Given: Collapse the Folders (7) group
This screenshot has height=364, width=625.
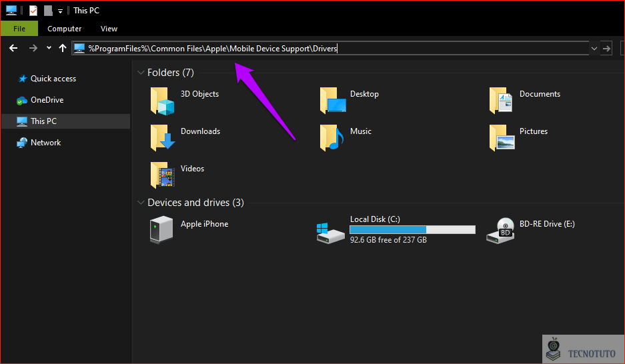Looking at the screenshot, I should point(140,73).
